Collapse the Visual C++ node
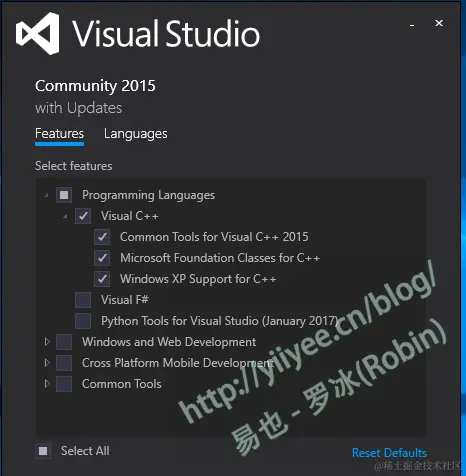Screen dimensions: 466x476 (x=65, y=217)
